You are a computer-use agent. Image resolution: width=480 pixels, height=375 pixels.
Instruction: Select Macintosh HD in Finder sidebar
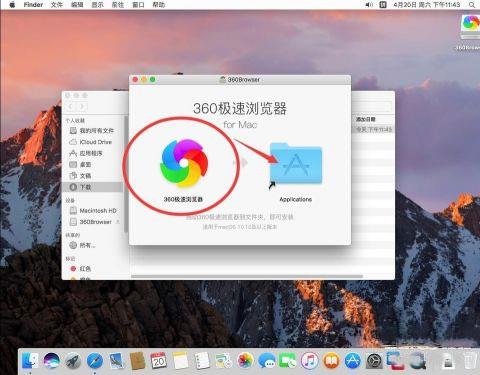pyautogui.click(x=92, y=211)
